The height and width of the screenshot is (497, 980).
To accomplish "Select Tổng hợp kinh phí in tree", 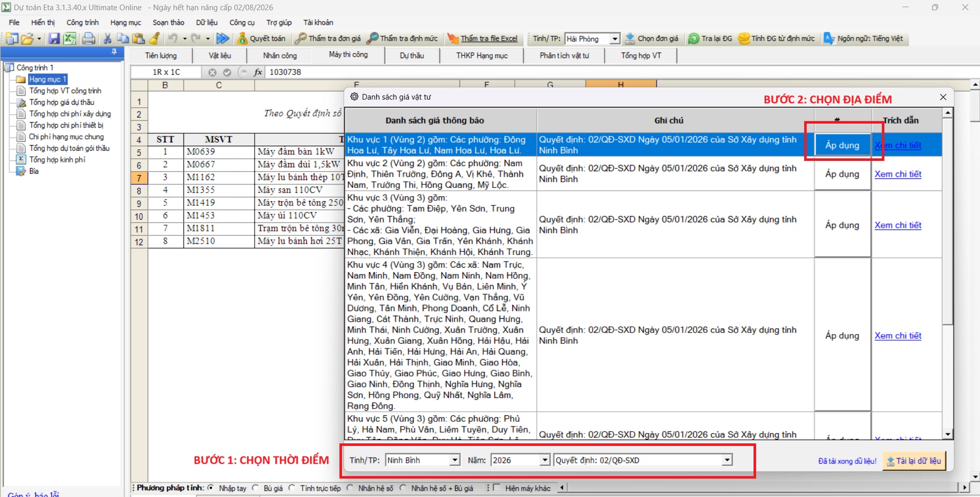I will (57, 160).
